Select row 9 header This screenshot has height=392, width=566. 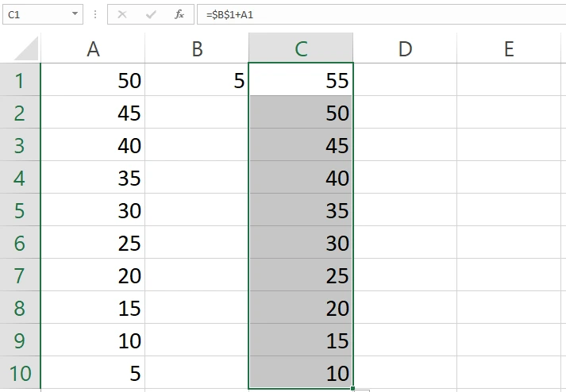(20, 340)
